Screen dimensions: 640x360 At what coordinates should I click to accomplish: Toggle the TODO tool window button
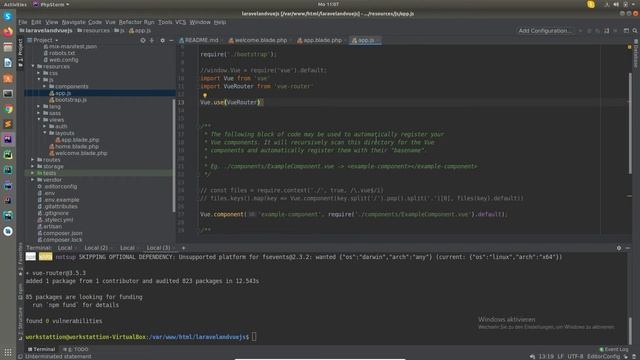(76, 349)
